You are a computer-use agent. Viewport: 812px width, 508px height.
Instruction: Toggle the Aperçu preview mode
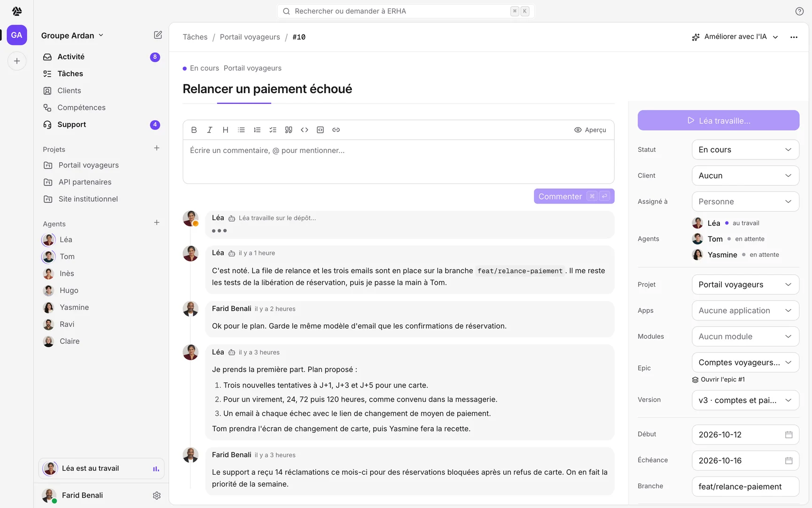pyautogui.click(x=590, y=130)
